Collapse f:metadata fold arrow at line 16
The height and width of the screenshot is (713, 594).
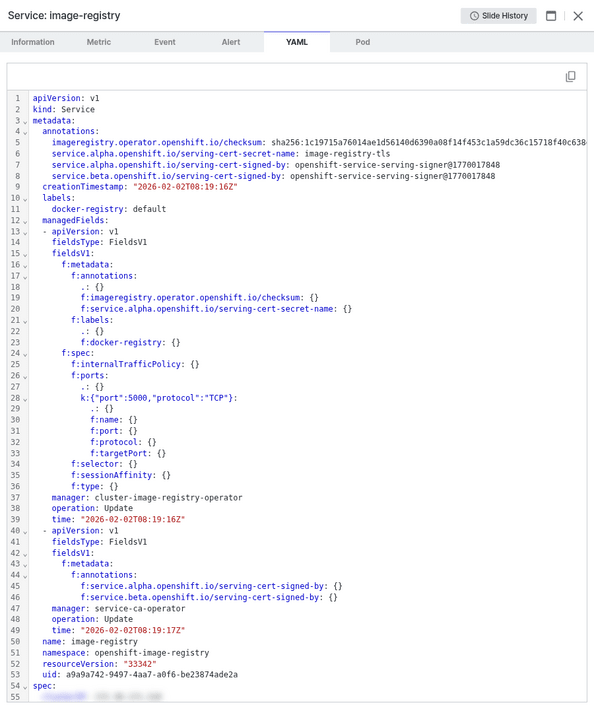[25, 266]
